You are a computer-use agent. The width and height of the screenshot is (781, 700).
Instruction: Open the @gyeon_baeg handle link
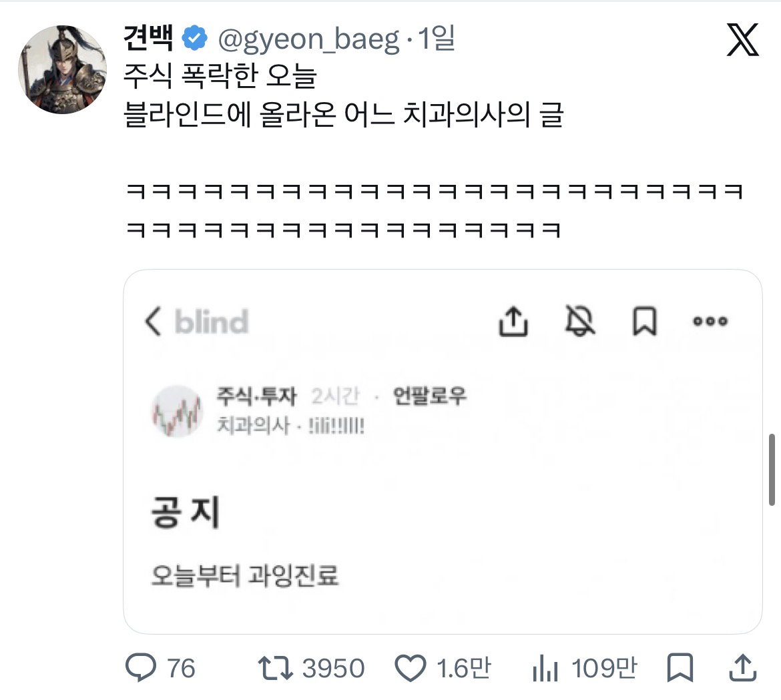pyautogui.click(x=309, y=40)
